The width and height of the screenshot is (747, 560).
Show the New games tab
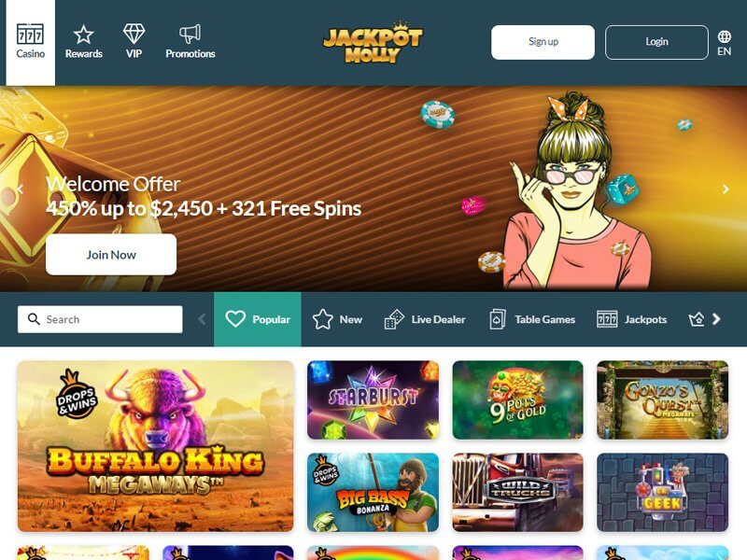(x=337, y=319)
